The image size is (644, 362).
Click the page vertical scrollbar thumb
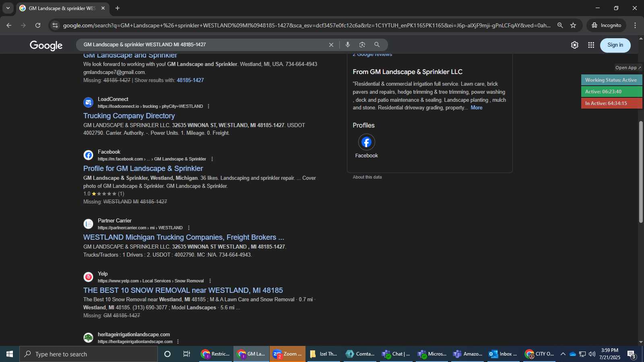click(x=641, y=172)
